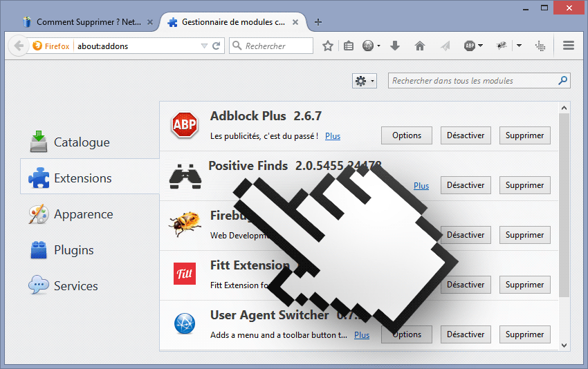Disable Adblock Plus with Désactiver
The height and width of the screenshot is (369, 588).
pos(466,135)
